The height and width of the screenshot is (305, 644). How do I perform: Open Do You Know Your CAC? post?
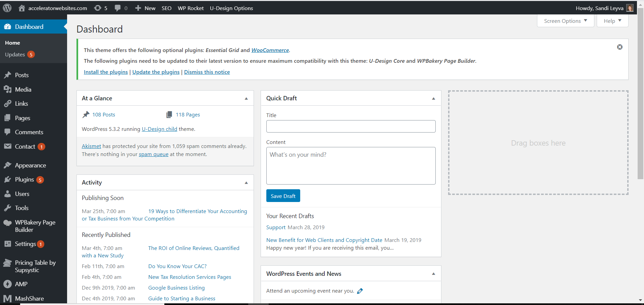177,266
